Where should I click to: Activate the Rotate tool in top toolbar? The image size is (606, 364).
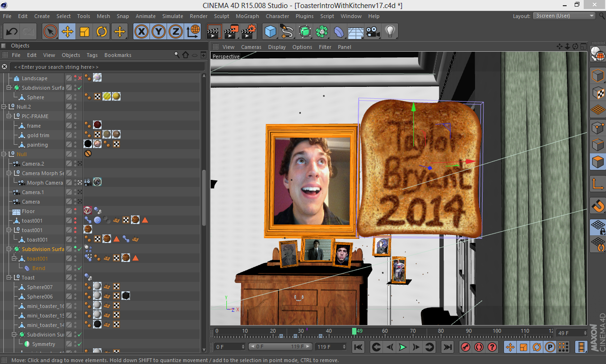[x=102, y=32]
